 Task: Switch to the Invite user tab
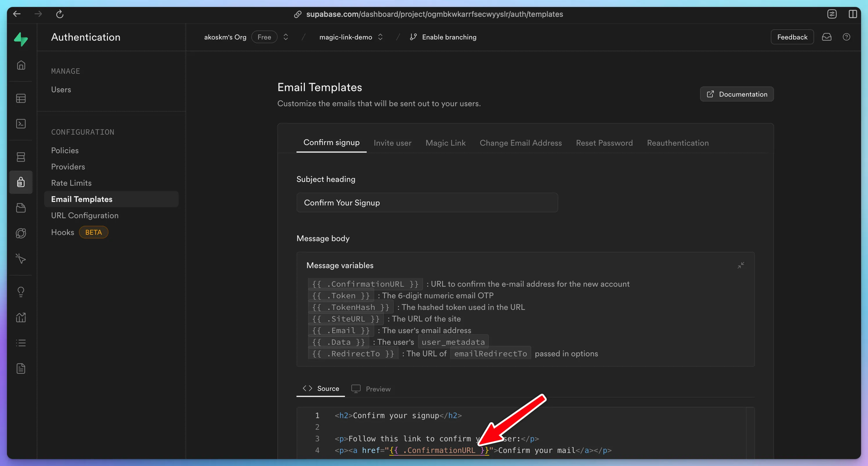[x=392, y=143]
